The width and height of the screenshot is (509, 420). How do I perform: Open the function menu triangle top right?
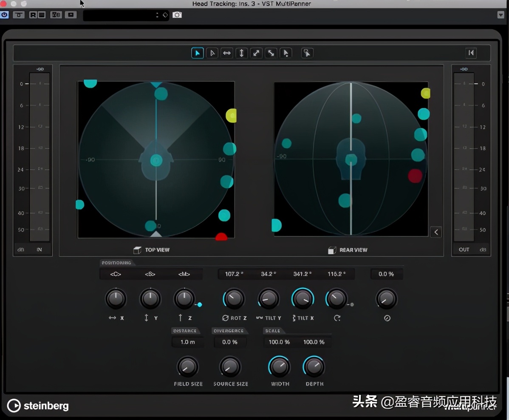coord(501,14)
